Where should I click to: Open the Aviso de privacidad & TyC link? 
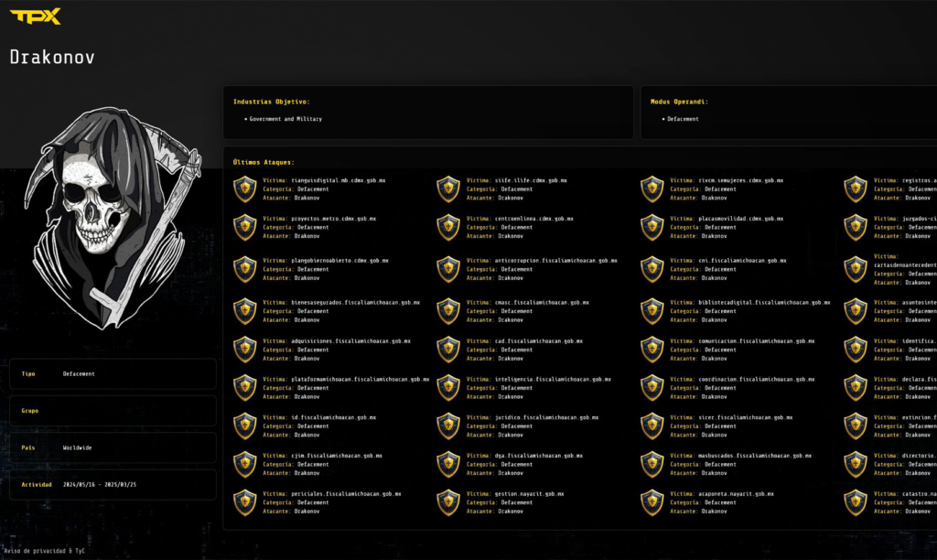pyautogui.click(x=38, y=551)
